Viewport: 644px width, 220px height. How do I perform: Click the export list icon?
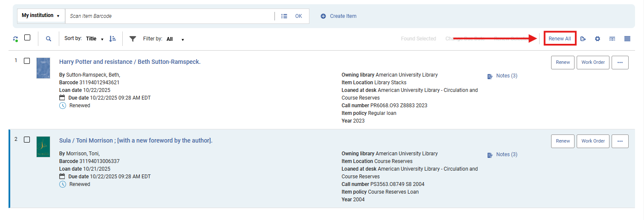click(583, 39)
